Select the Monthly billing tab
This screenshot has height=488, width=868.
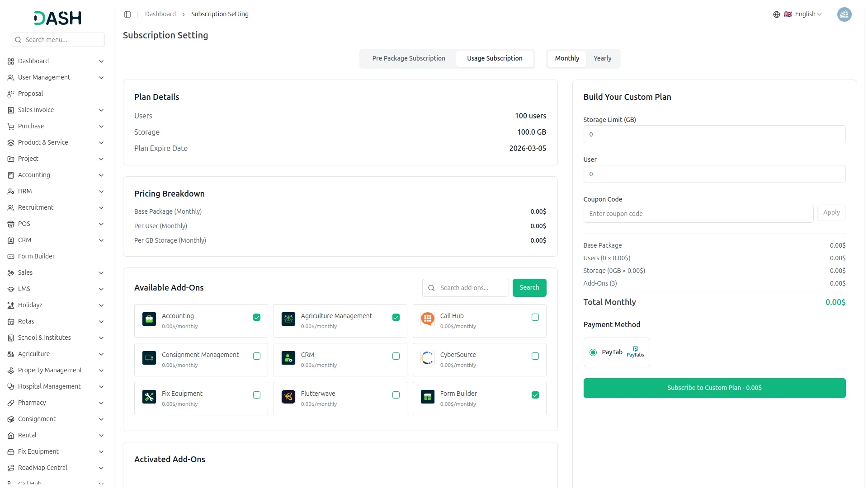(567, 58)
